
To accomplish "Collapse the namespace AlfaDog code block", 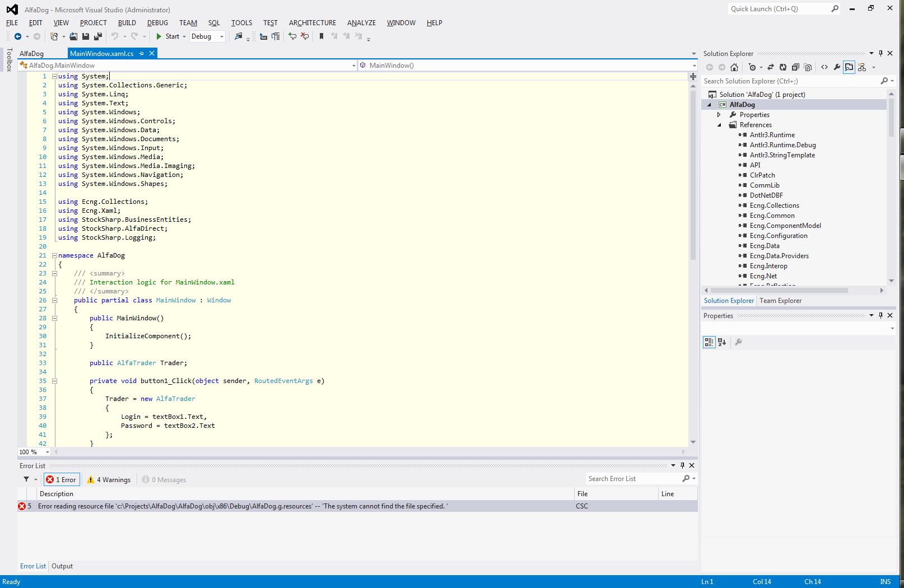I will tap(54, 255).
